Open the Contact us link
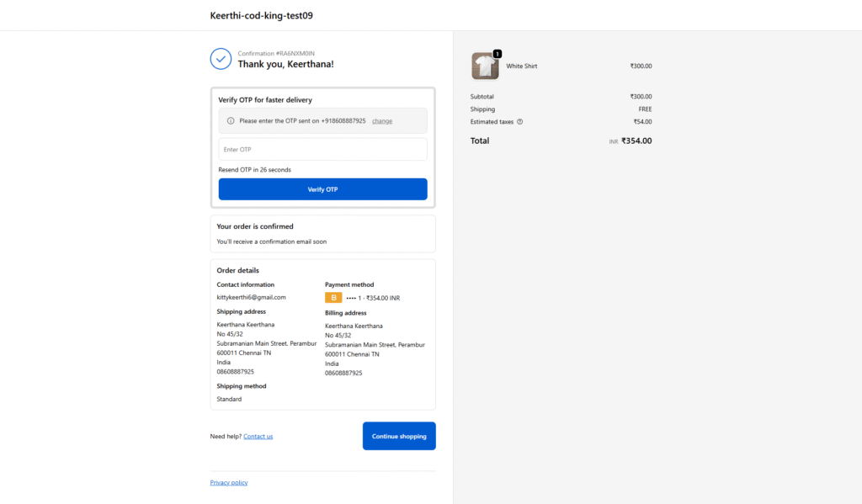The height and width of the screenshot is (504, 862). pos(258,437)
